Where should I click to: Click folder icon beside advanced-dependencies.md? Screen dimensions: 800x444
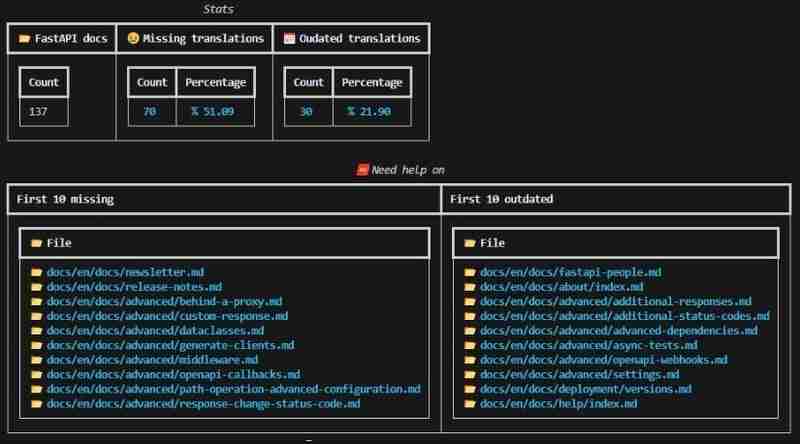[x=470, y=331]
